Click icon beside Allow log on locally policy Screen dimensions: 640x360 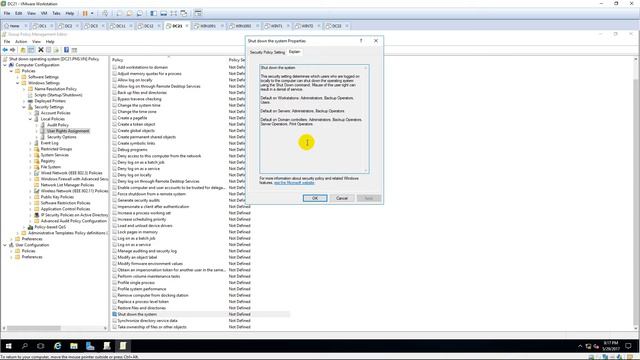coord(115,80)
